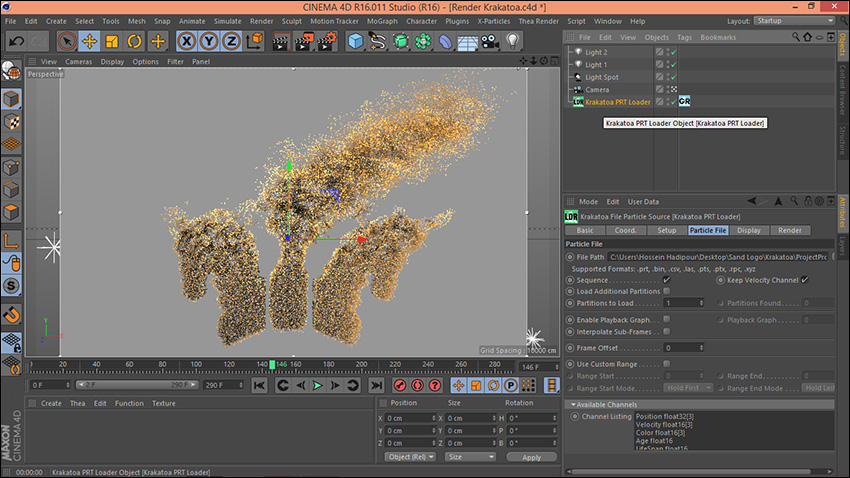
Task: Step the Partitions to Load value
Action: pos(701,303)
